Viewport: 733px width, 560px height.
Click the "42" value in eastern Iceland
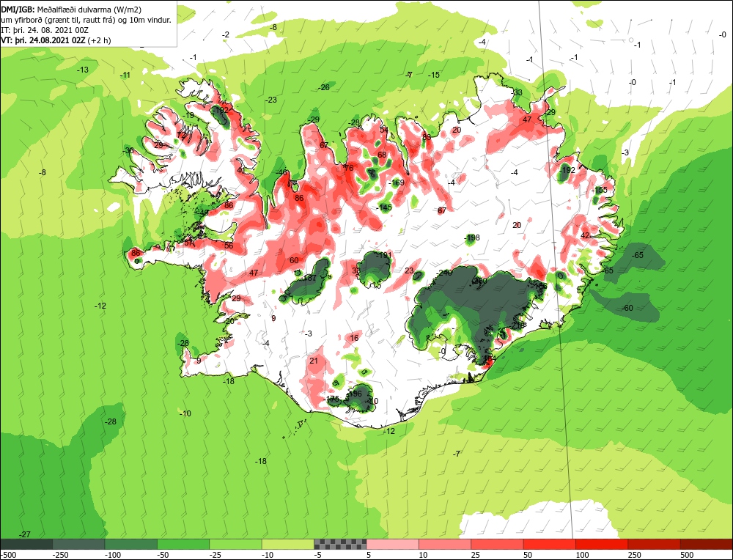pyautogui.click(x=585, y=235)
